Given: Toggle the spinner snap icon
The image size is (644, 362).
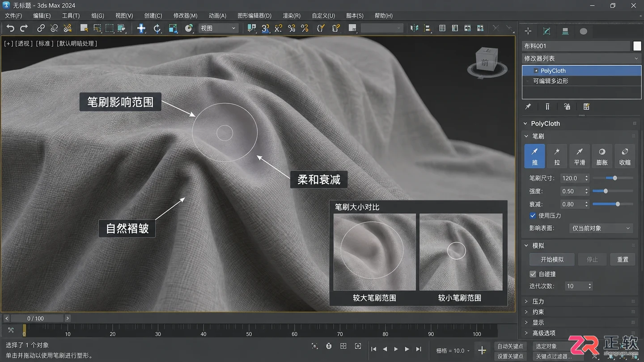Looking at the screenshot, I should [x=305, y=28].
